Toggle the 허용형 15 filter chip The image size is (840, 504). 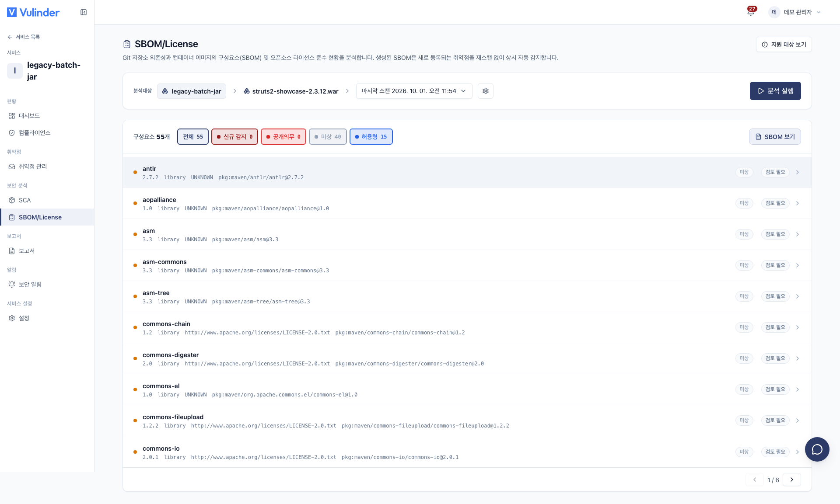pos(371,137)
